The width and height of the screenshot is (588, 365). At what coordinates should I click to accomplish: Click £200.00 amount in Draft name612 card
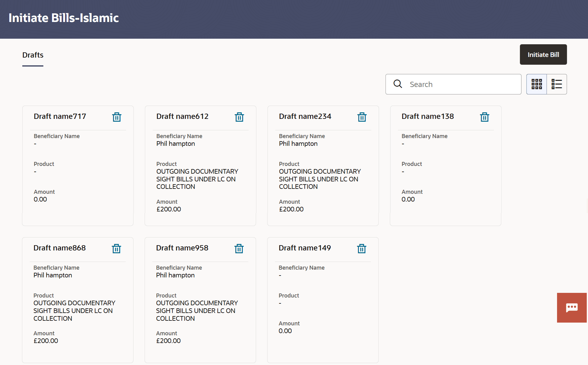169,209
